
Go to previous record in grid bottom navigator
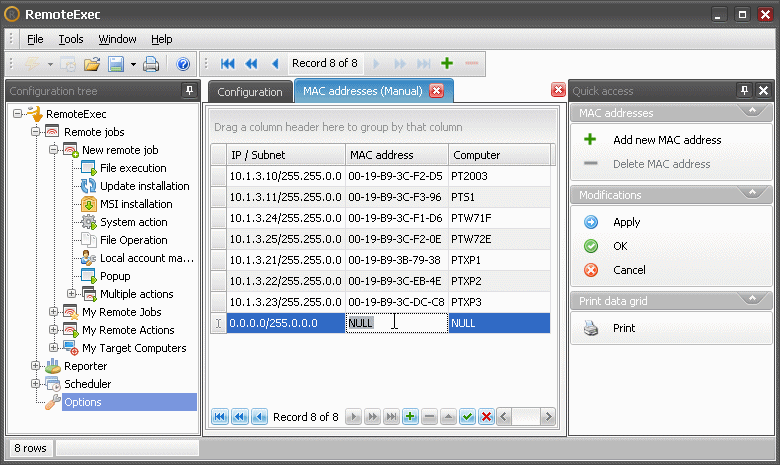(259, 417)
